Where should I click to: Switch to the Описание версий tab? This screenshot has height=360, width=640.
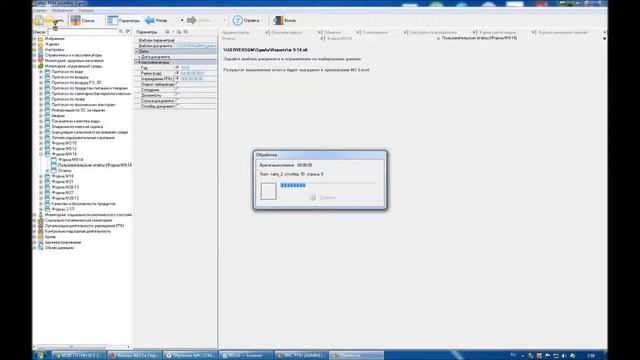coord(287,32)
